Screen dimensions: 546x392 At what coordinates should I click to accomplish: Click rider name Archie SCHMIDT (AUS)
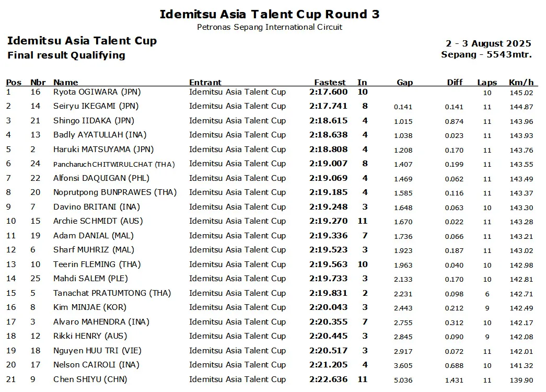[x=98, y=221]
